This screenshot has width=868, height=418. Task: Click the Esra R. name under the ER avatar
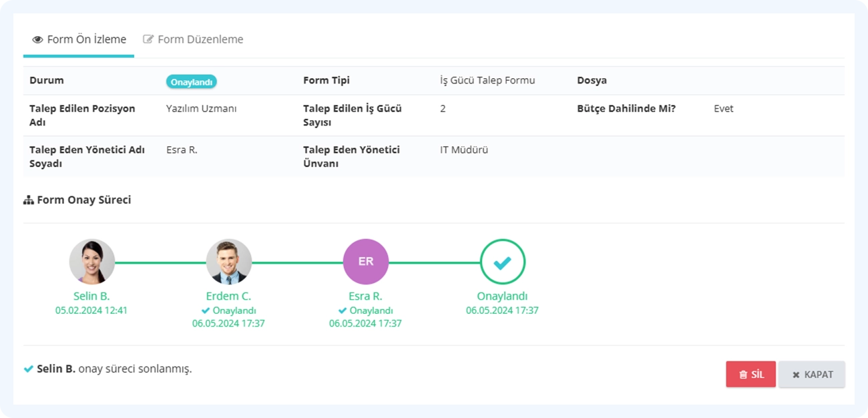coord(365,296)
